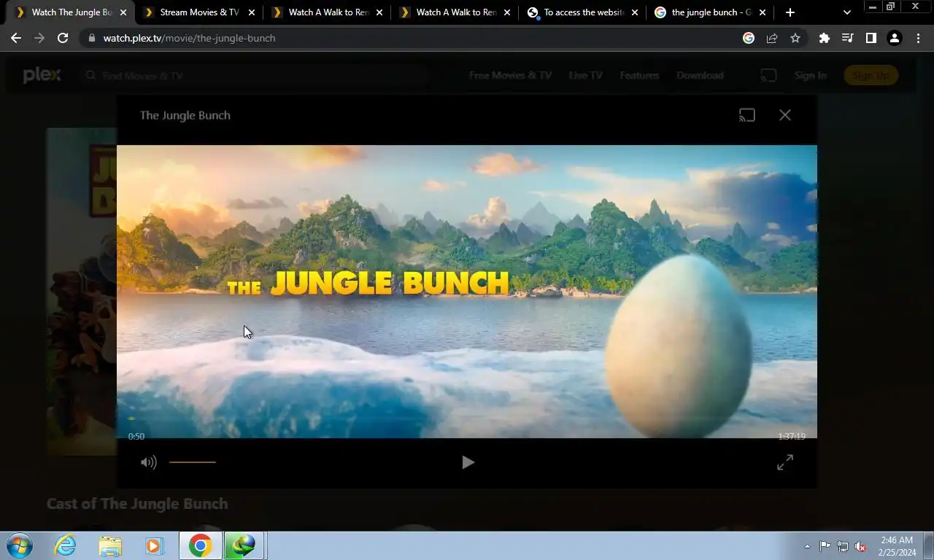The width and height of the screenshot is (934, 560).
Task: Switch to the Stream Movies & TV tab
Action: pyautogui.click(x=198, y=12)
